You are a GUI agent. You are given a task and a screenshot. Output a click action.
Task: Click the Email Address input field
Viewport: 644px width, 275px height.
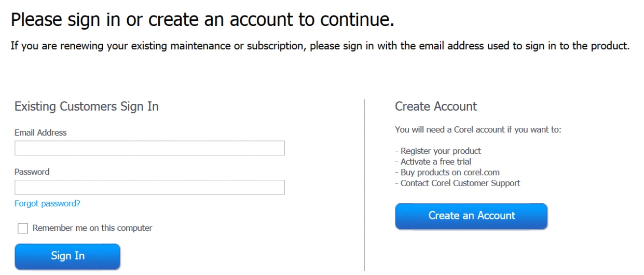149,148
